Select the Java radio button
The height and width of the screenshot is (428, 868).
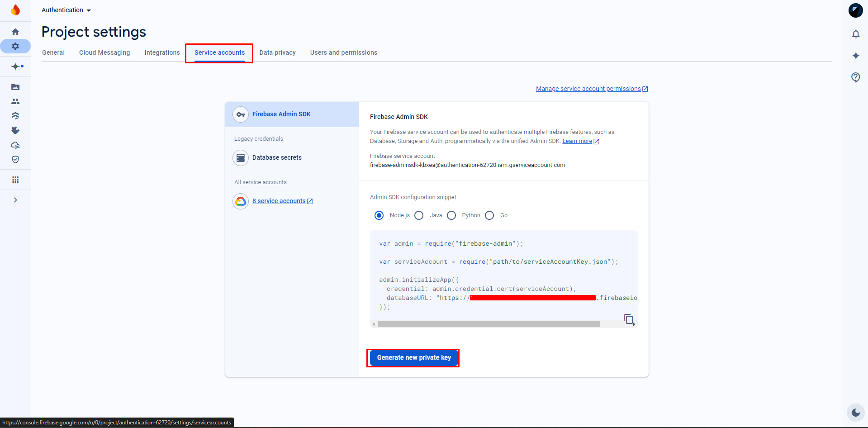[x=419, y=215]
